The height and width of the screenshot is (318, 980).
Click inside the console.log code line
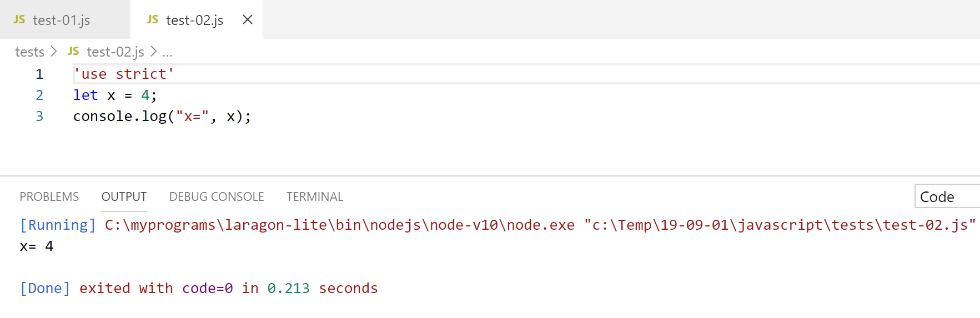(x=162, y=116)
